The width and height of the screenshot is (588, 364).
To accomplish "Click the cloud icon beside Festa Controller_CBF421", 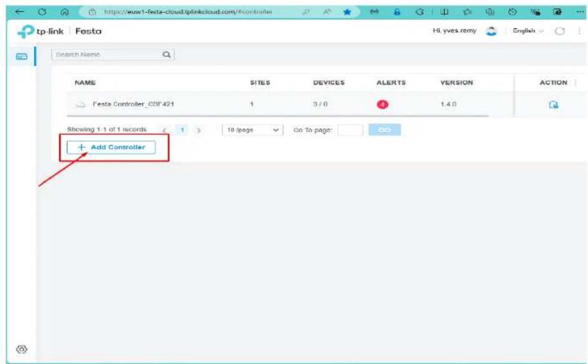I will [x=80, y=104].
